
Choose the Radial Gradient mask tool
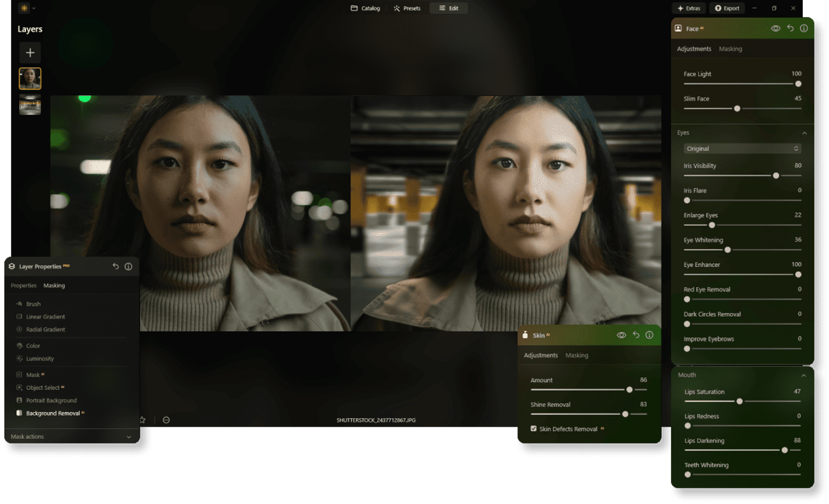click(x=45, y=329)
